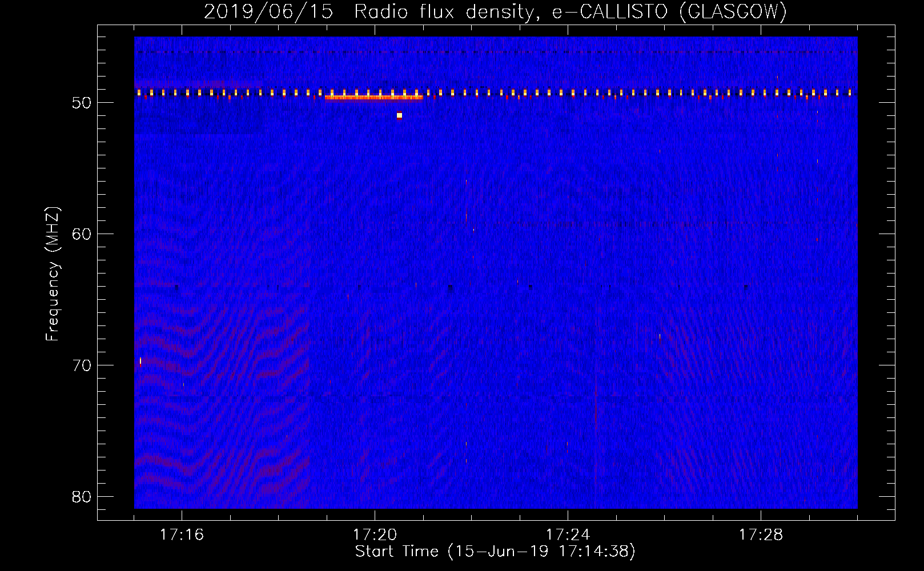Image resolution: width=924 pixels, height=571 pixels.
Task: Click the frequency tick label '50'
Action: [x=82, y=103]
